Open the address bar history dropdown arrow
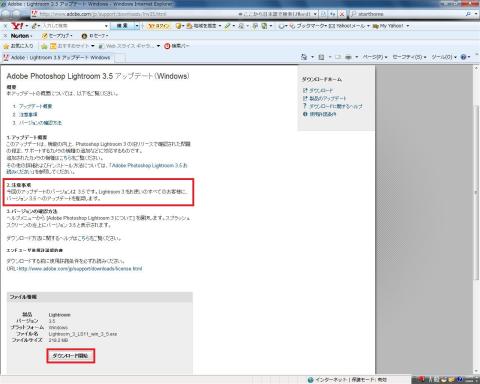480x384 pixels. 315,14
